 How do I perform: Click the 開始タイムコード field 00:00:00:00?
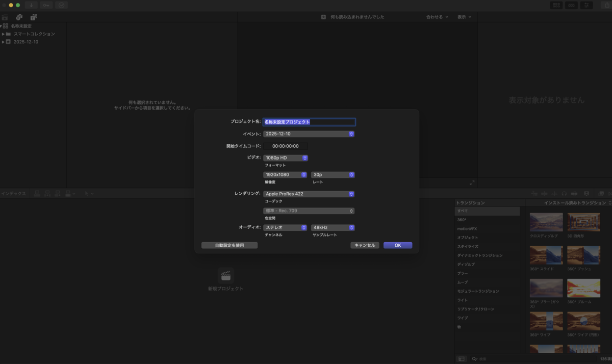286,146
